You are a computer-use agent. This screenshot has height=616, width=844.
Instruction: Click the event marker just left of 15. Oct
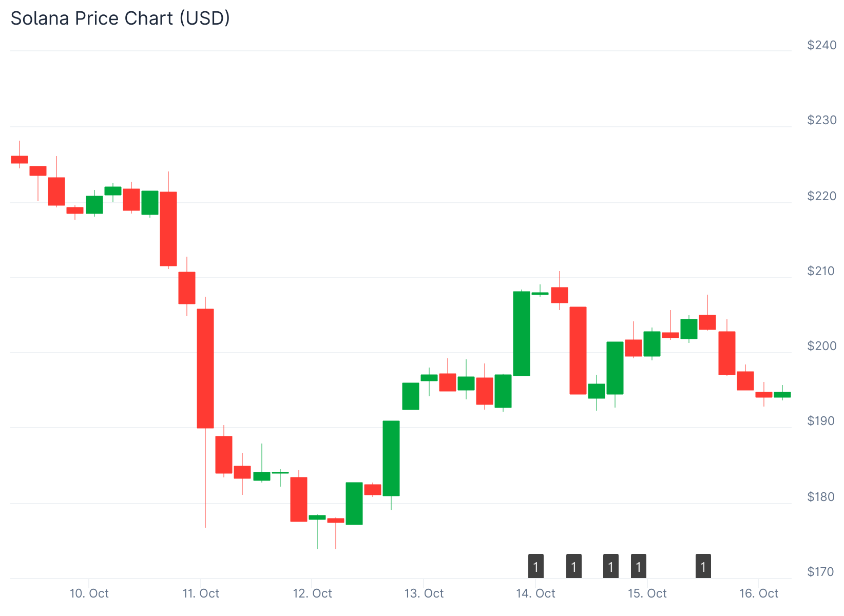click(638, 566)
